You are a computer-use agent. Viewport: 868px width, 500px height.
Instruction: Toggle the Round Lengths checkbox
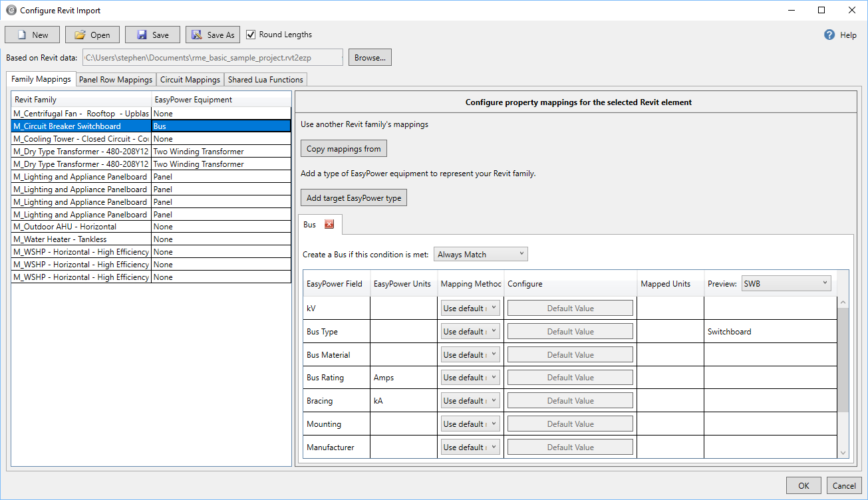[x=251, y=35]
